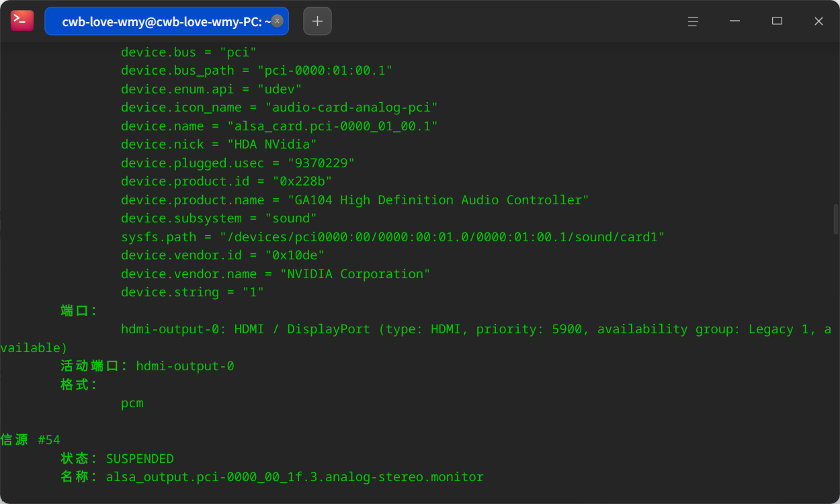
Task: Select the cwb-love-wmy@cwb-love-wmy-PC tab
Action: tap(167, 21)
